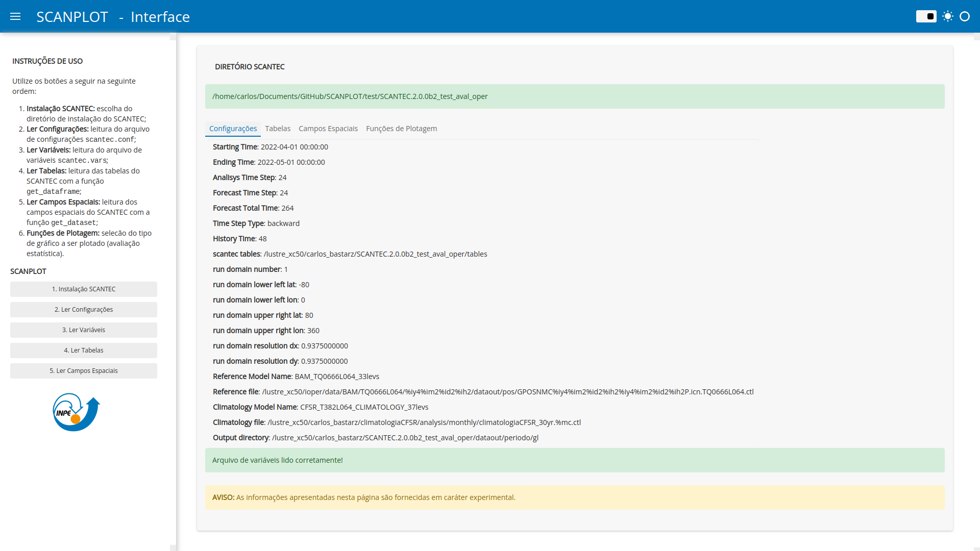Screen dimensions: 980x551
Task: Toggle the theme switch in header
Action: click(926, 16)
